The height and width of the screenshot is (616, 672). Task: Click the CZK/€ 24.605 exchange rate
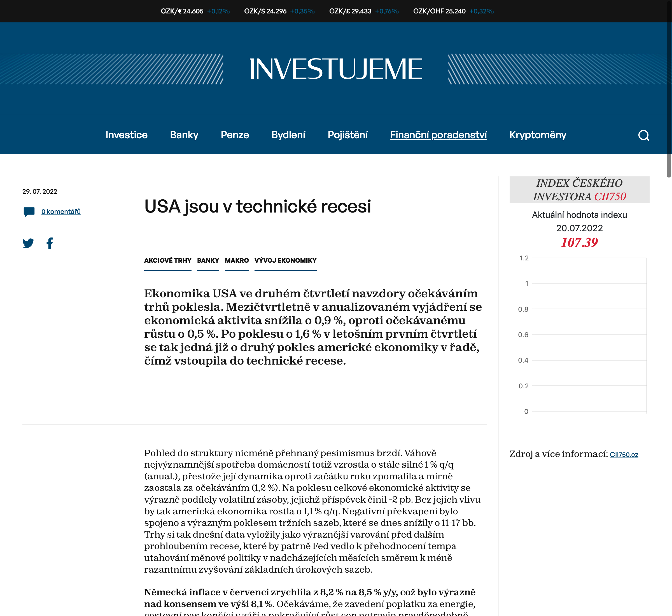[182, 11]
